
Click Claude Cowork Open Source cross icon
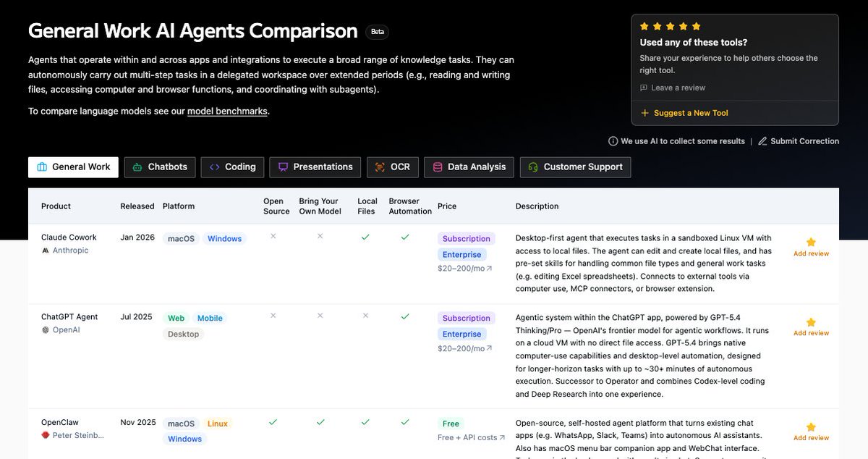(273, 236)
